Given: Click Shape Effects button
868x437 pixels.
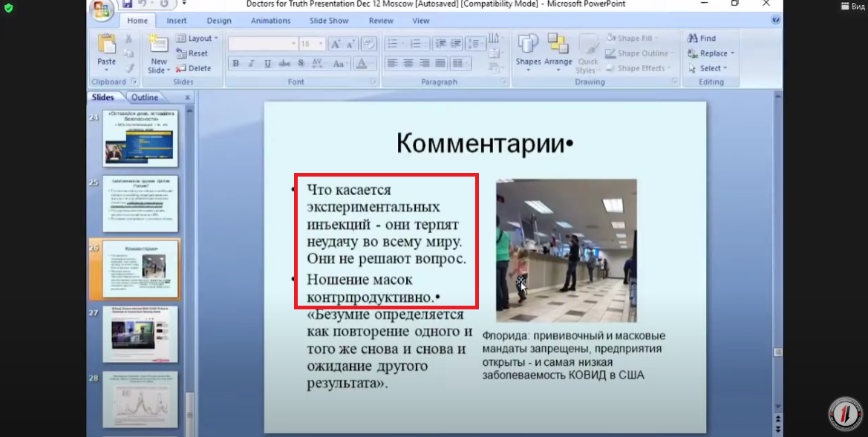Looking at the screenshot, I should (x=638, y=68).
